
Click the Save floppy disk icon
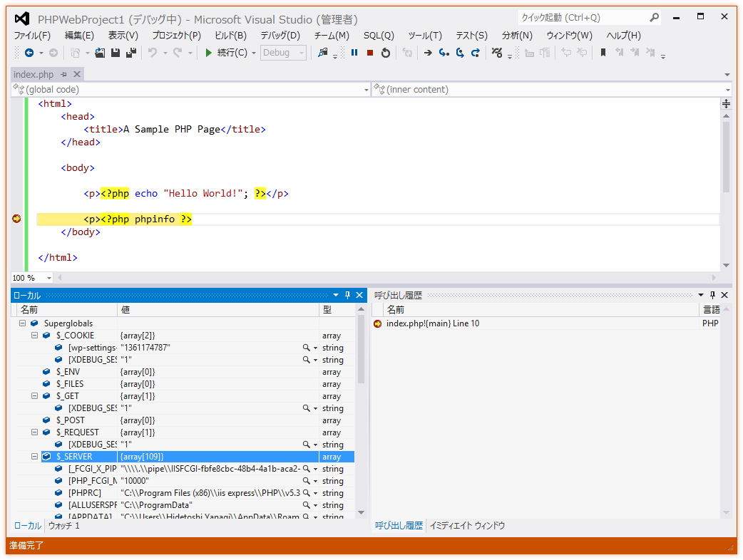tap(115, 53)
